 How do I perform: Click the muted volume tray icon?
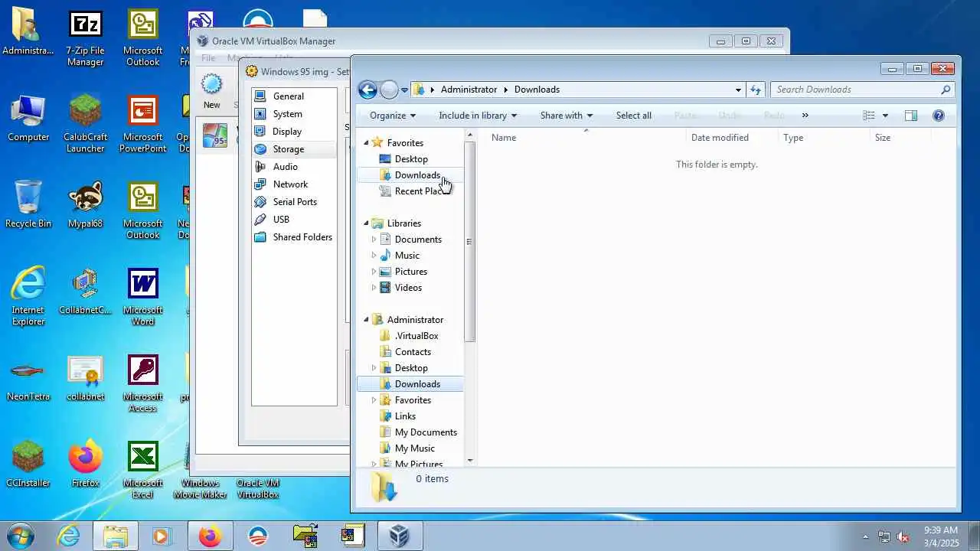903,536
